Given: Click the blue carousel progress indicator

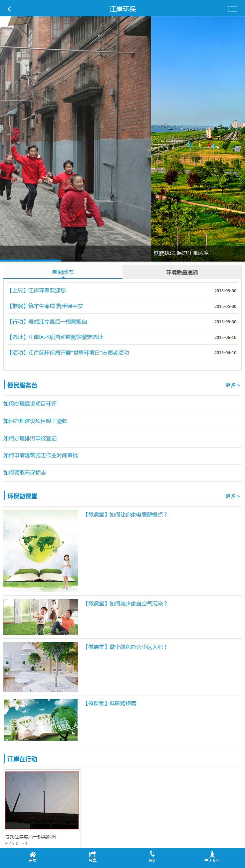Looking at the screenshot, I should tap(31, 261).
